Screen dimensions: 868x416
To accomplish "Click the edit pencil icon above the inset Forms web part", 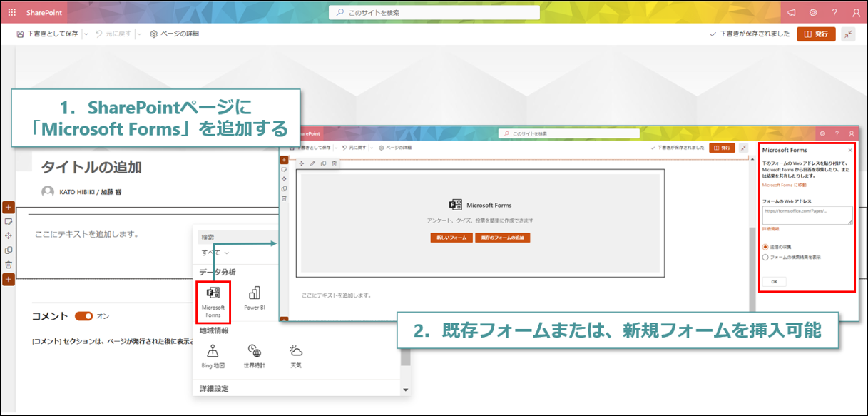I will [312, 163].
